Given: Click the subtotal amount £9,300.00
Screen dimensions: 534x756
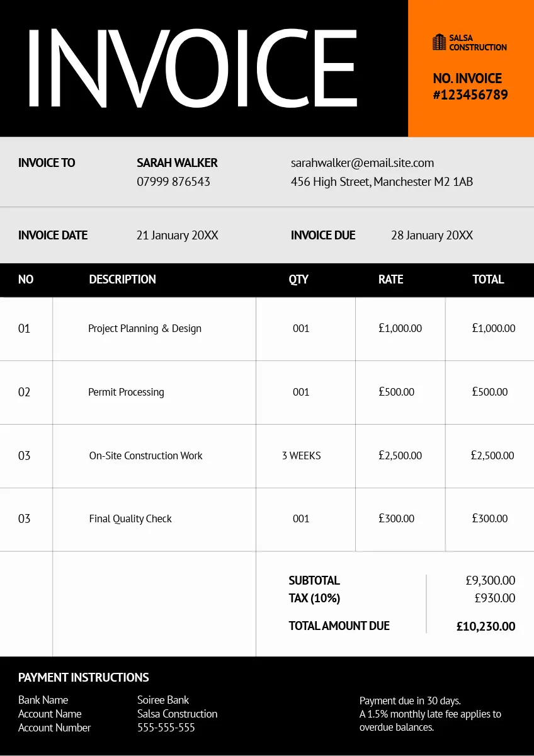Looking at the screenshot, I should point(490,581).
